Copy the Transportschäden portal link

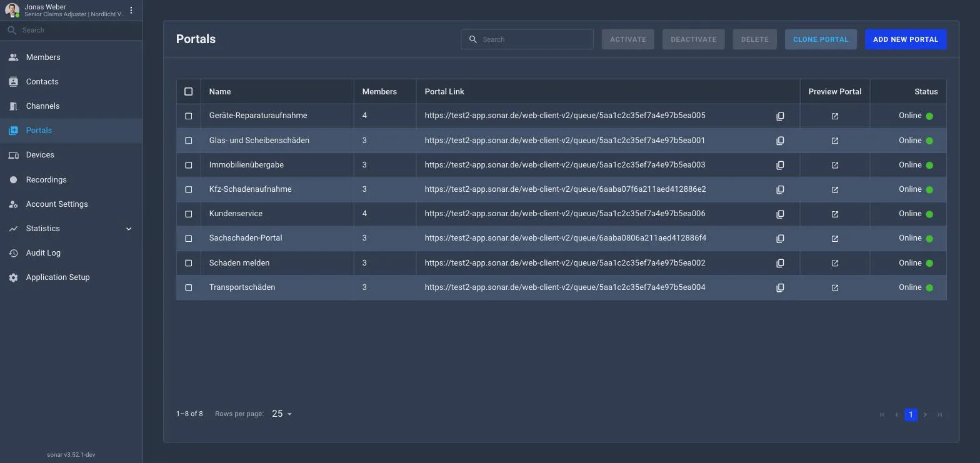pos(780,287)
